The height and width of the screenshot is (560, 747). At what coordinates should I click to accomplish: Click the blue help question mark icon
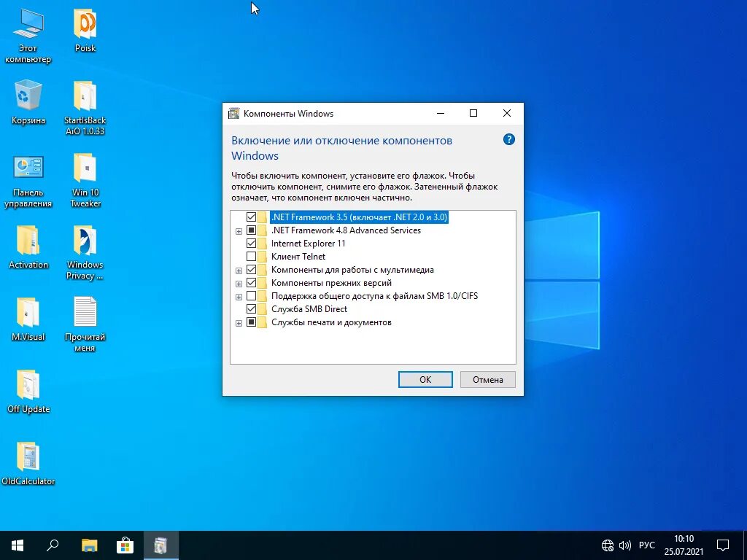[x=508, y=139]
